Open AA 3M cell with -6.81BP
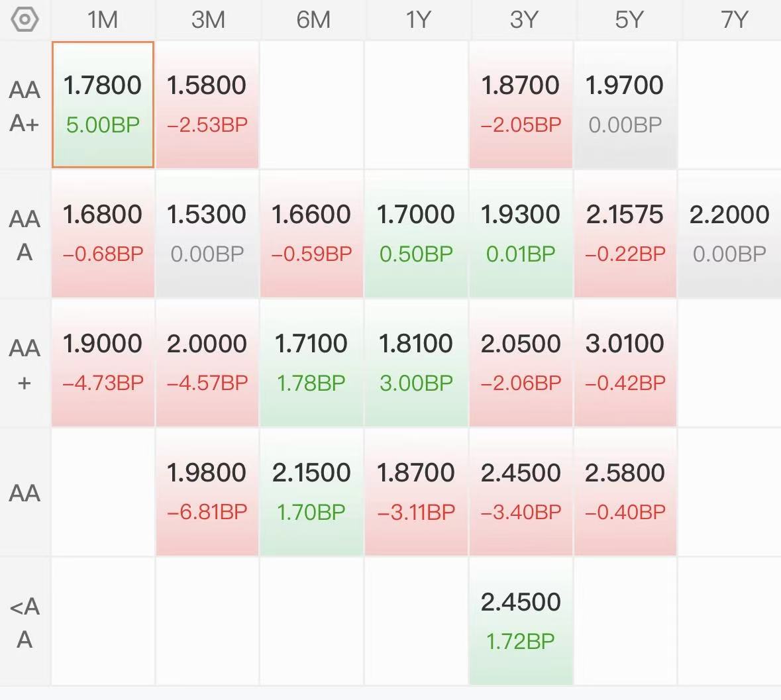This screenshot has height=700, width=781. pyautogui.click(x=208, y=492)
